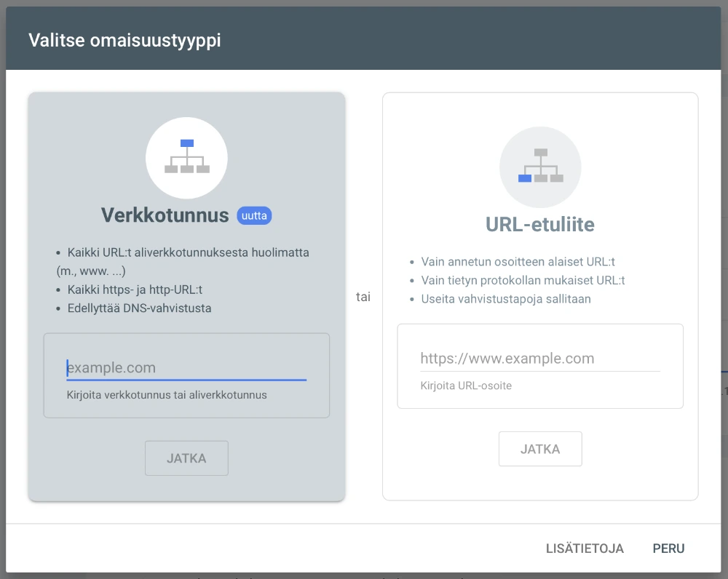
Task: Click JATKA under URL-etuliite
Action: [x=540, y=449]
